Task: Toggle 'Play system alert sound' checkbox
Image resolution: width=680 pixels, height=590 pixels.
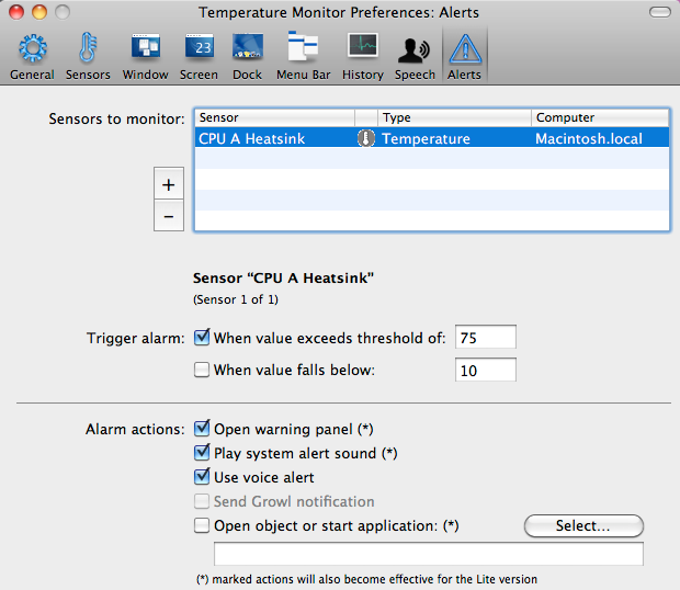Action: click(x=202, y=453)
